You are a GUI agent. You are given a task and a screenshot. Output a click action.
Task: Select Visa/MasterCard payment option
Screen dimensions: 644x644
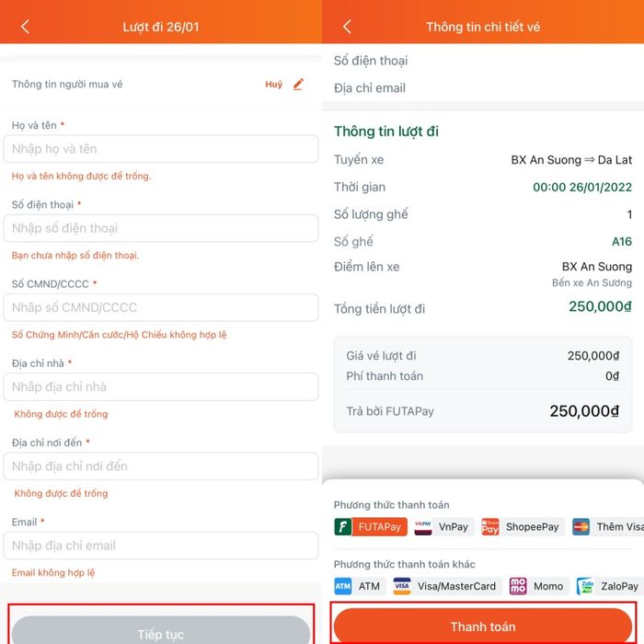click(x=447, y=586)
